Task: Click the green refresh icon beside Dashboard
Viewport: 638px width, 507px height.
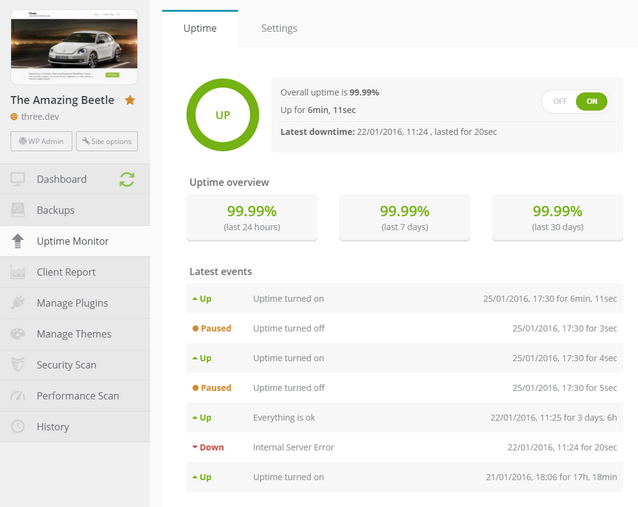Action: (126, 180)
